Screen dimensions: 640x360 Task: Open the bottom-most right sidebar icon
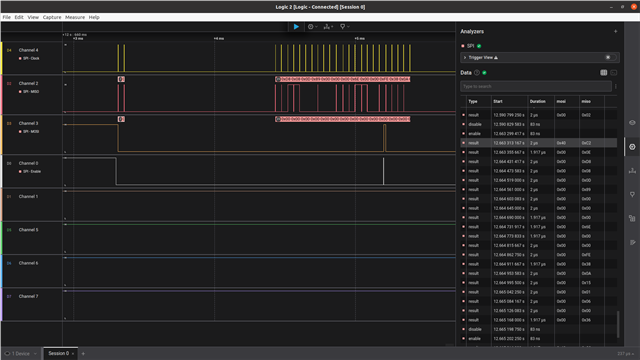[632, 242]
